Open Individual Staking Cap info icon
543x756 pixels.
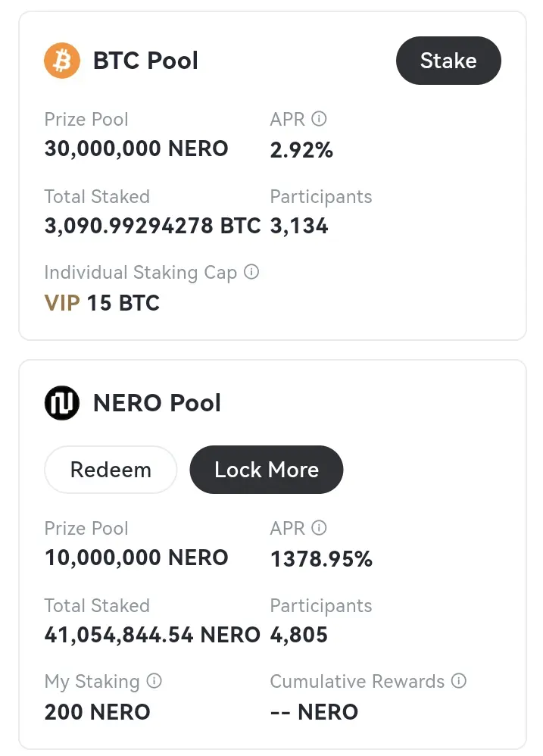tap(251, 272)
